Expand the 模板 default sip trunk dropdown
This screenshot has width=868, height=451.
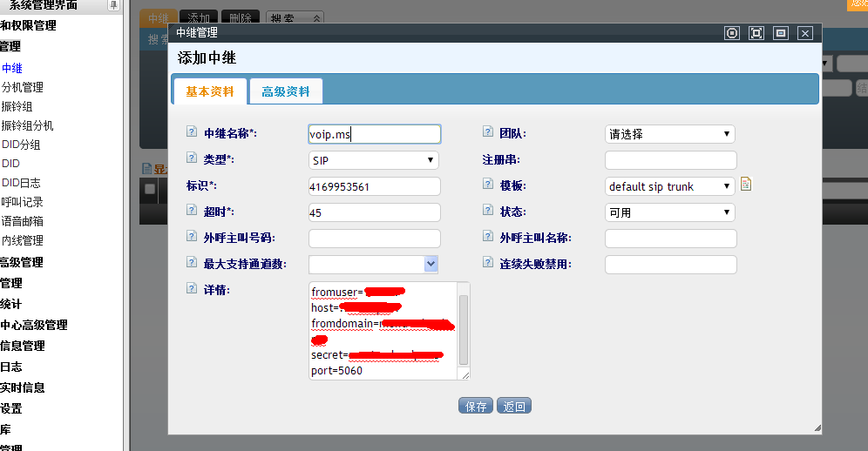669,186
